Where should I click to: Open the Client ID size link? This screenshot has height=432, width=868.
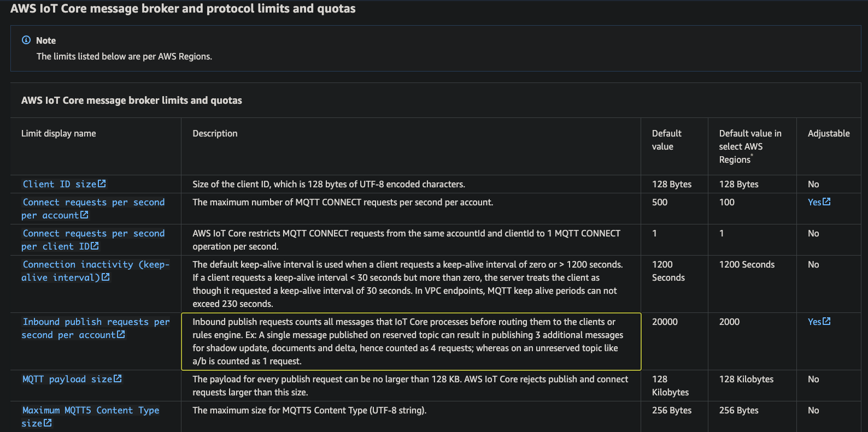[60, 184]
